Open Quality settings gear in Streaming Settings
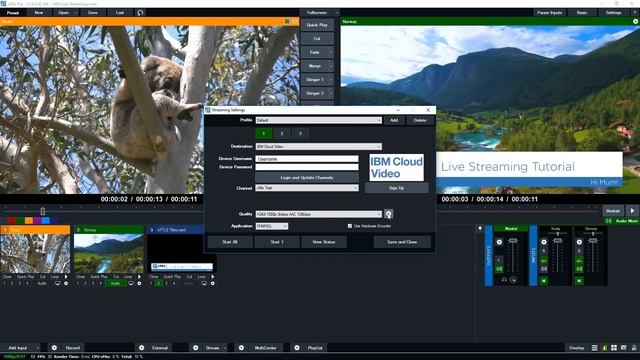640x360 pixels. [x=389, y=214]
